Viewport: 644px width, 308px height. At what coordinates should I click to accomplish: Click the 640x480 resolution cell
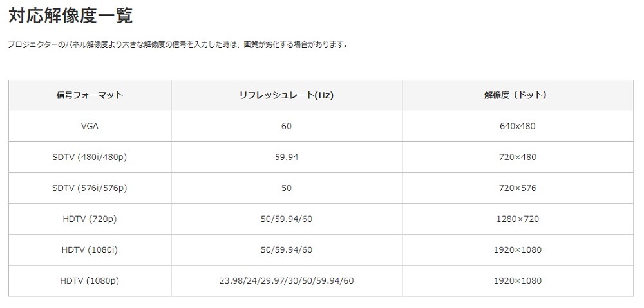pos(517,126)
